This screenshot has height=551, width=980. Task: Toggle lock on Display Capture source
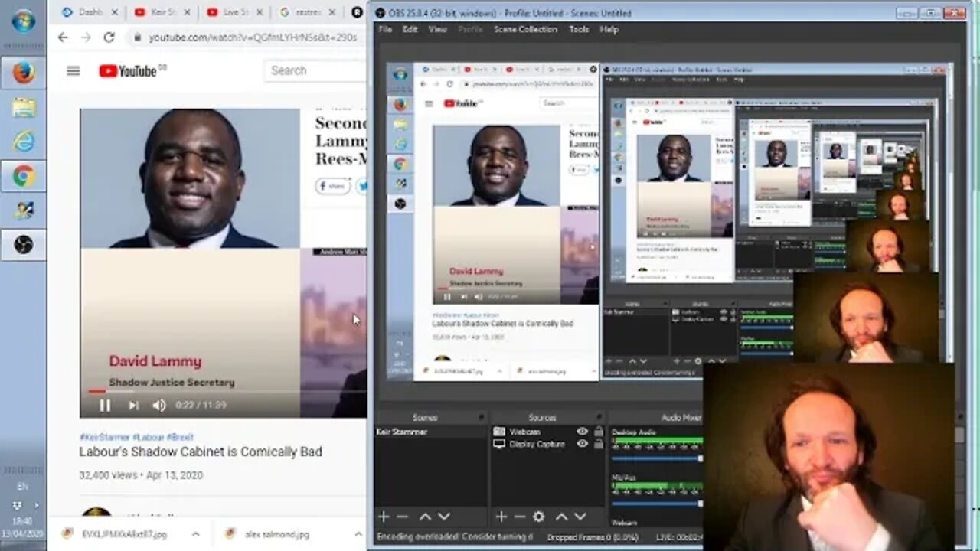point(598,444)
